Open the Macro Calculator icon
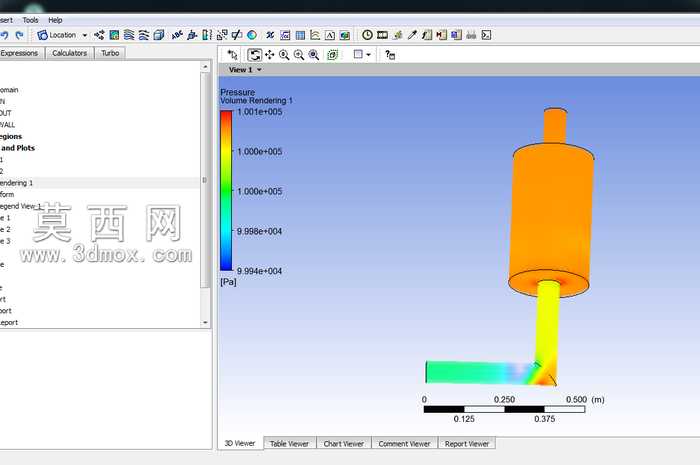Viewport: 700px width, 465px height. click(x=442, y=35)
